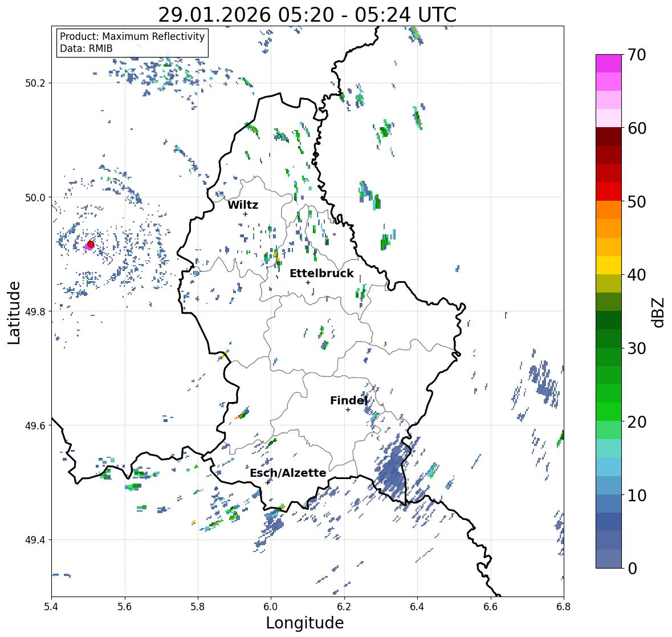The height and width of the screenshot is (637, 672).
Task: Click the cross marker below the Findel label
Action: [348, 410]
